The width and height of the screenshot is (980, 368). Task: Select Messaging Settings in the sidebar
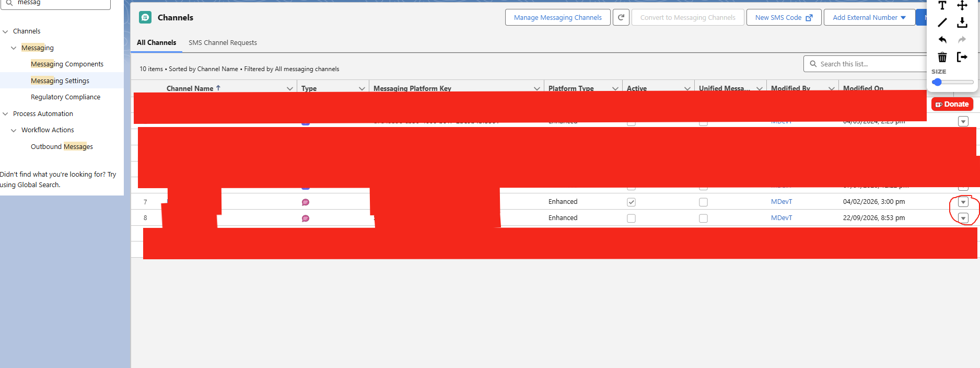(60, 80)
